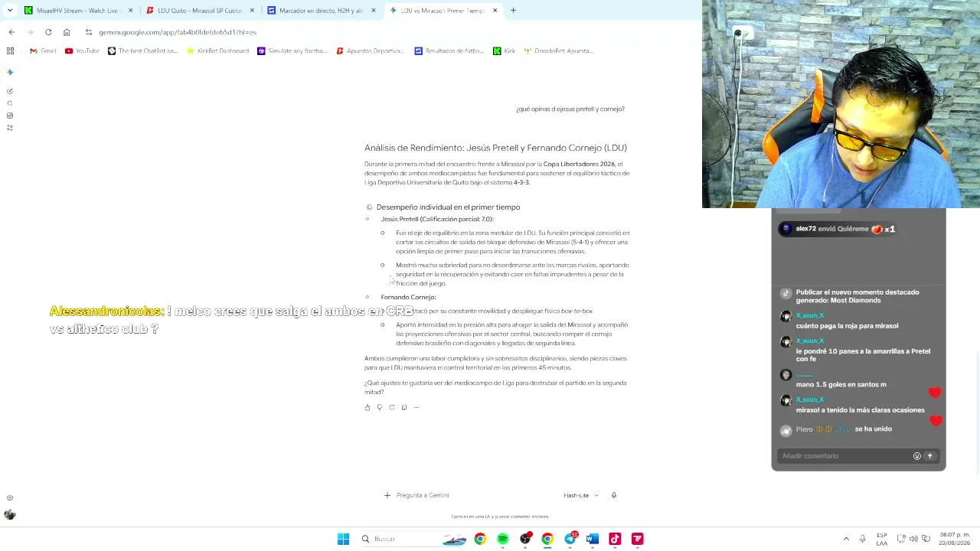This screenshot has width=980, height=551.
Task: Open OBS Studio from the taskbar
Action: click(525, 539)
